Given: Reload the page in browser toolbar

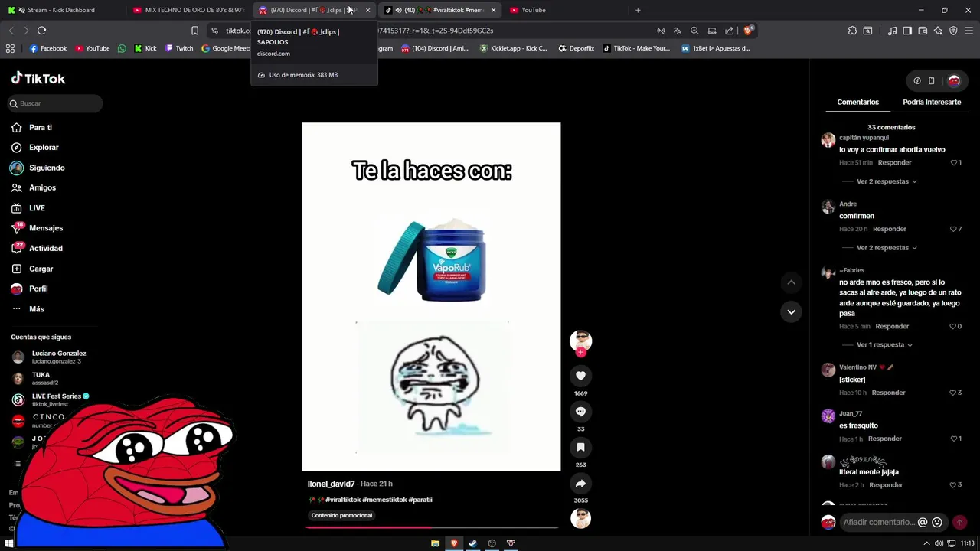Looking at the screenshot, I should tap(41, 31).
